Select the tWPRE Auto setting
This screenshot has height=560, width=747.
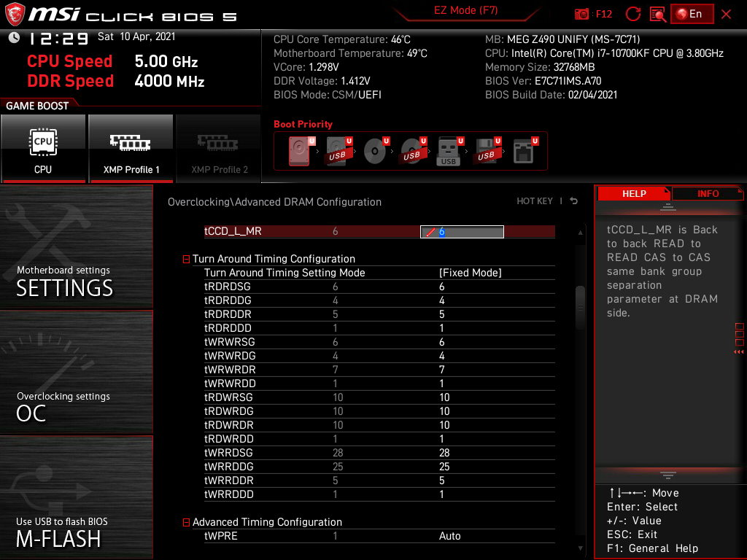click(x=449, y=536)
